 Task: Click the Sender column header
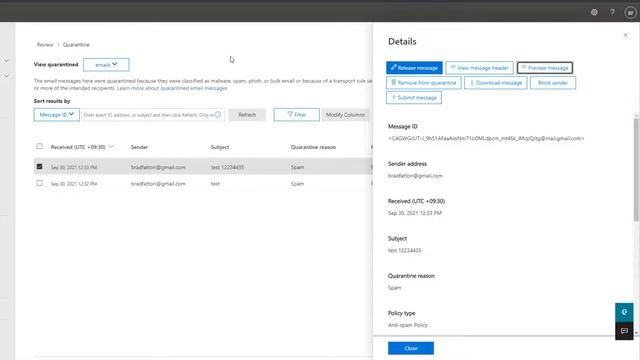139,147
